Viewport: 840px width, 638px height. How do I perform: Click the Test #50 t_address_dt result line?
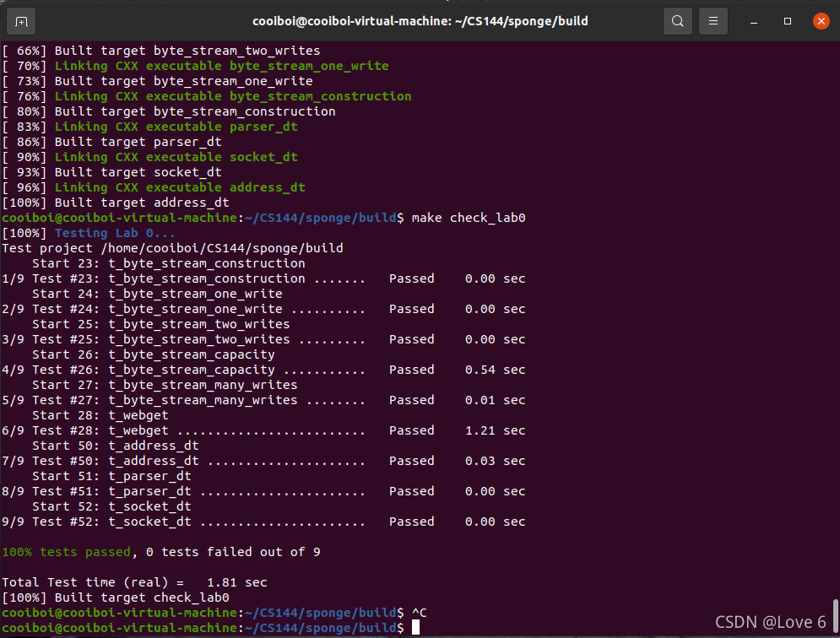(x=263, y=462)
